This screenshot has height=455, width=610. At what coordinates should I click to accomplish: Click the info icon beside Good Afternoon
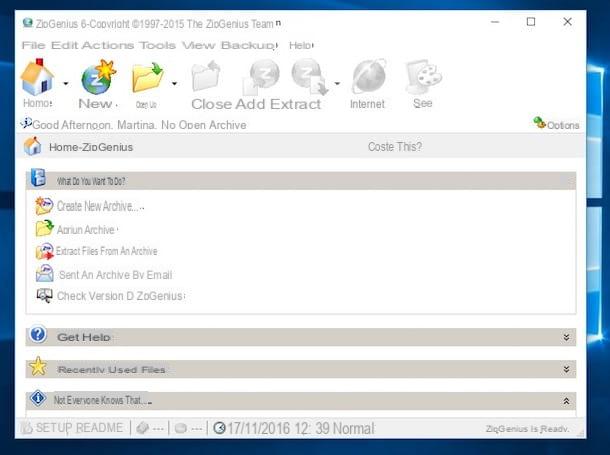pyautogui.click(x=26, y=122)
